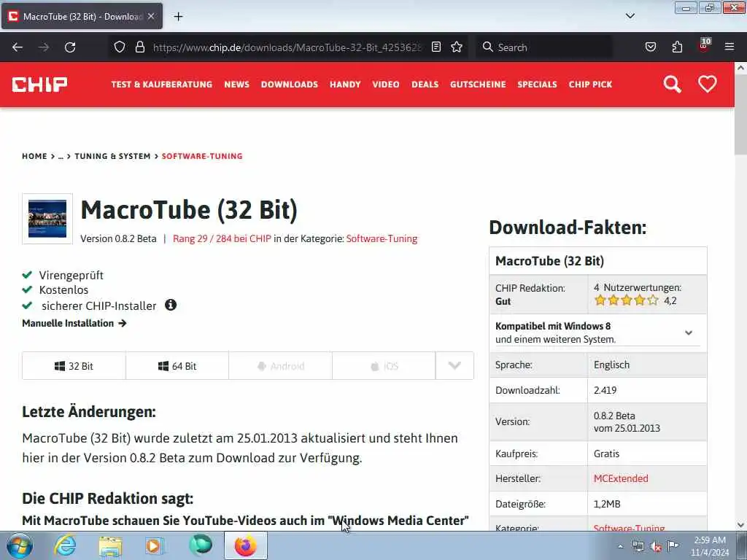Image resolution: width=747 pixels, height=560 pixels.
Task: Open the CHIP PICK menu item
Action: [590, 85]
